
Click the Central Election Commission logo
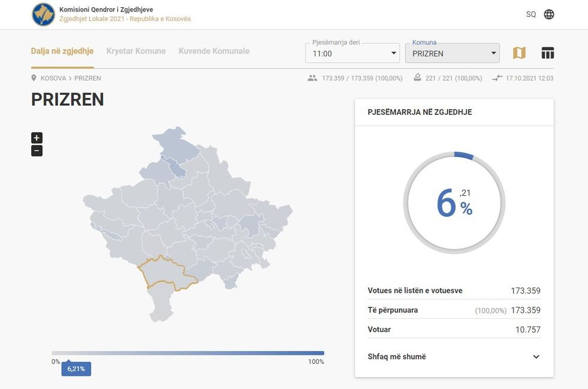(x=43, y=14)
